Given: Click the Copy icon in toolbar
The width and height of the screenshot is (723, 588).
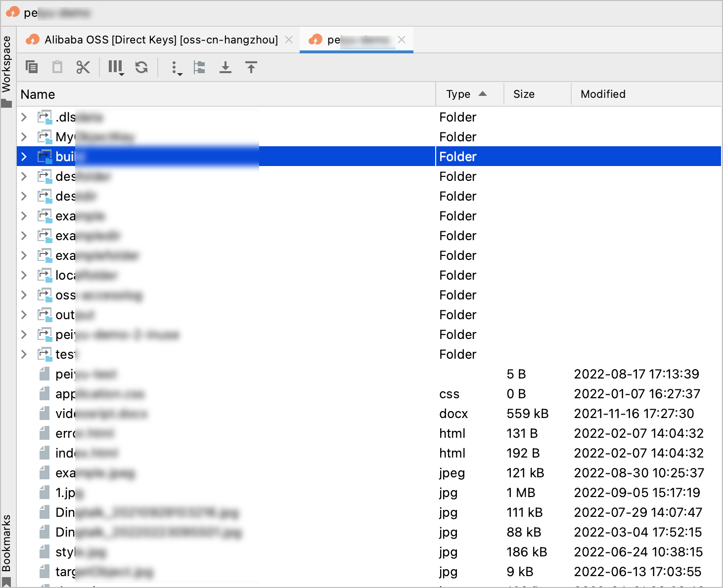Looking at the screenshot, I should coord(32,67).
